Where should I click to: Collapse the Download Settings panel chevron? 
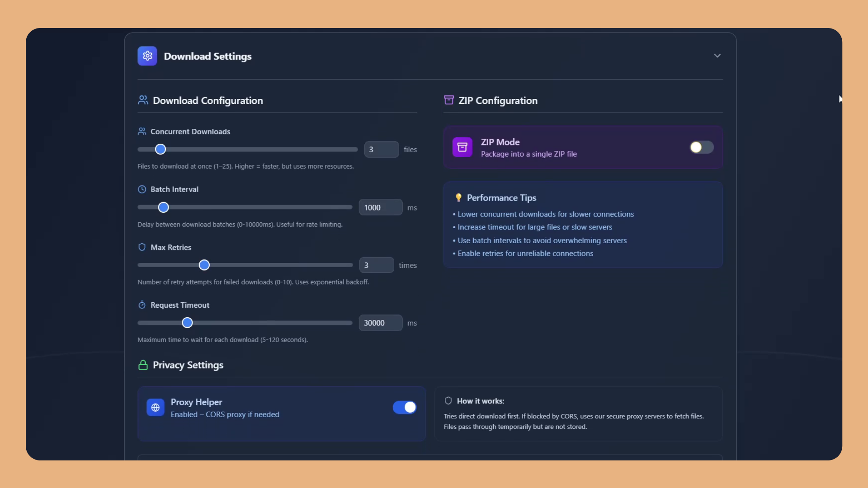[x=717, y=56]
